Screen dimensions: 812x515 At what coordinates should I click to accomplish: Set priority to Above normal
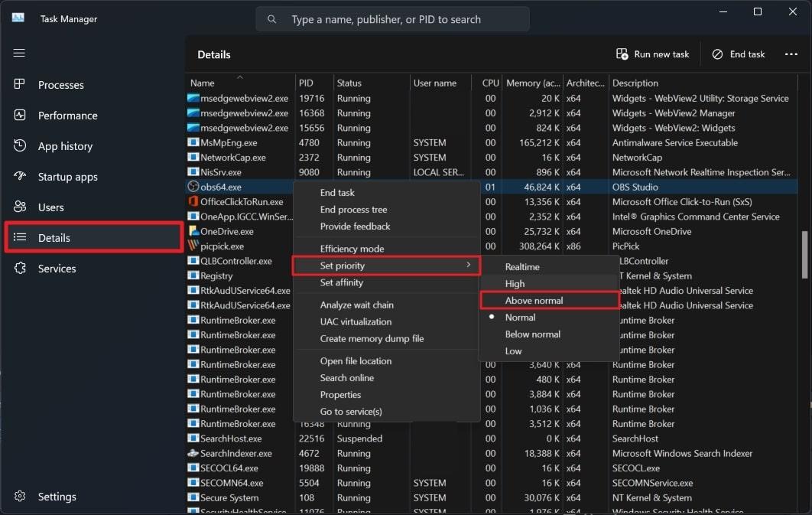[534, 299]
